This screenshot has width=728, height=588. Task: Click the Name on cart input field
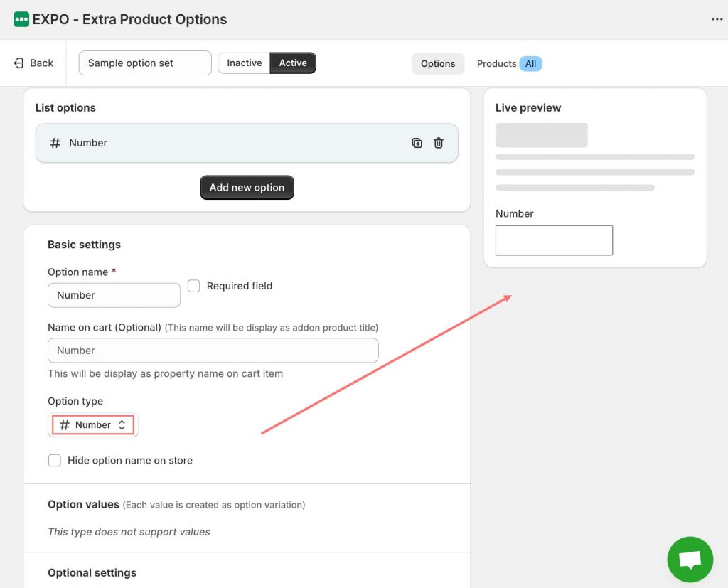(213, 351)
